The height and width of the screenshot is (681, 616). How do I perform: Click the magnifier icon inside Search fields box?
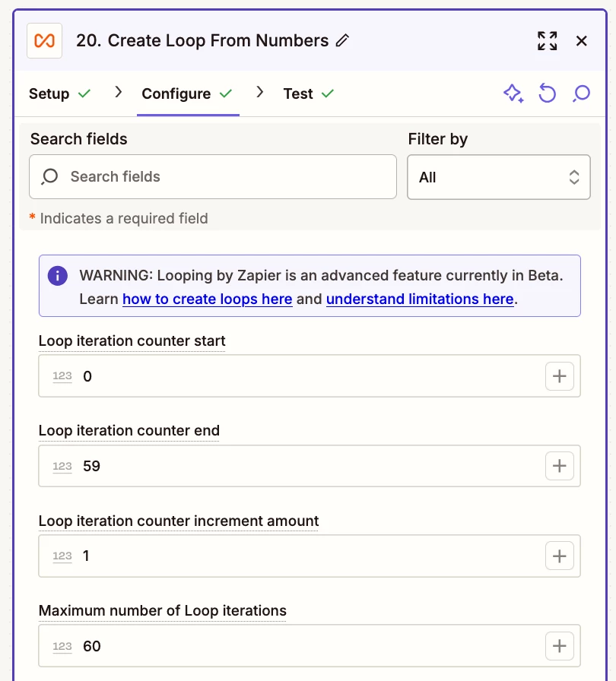pos(49,177)
